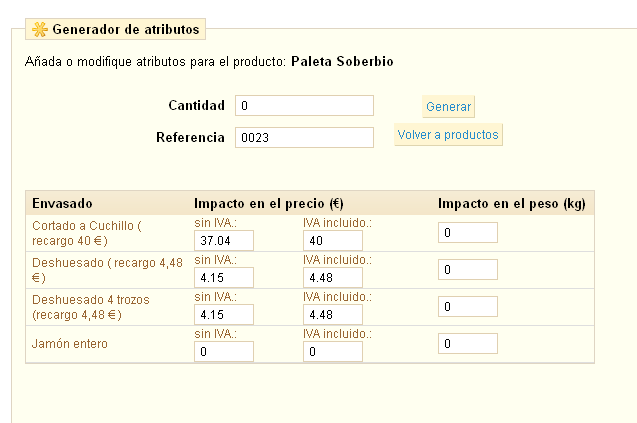This screenshot has height=423, width=637.
Task: Edit sin IVA price for Cortado a Cuchillo
Action: (x=224, y=240)
